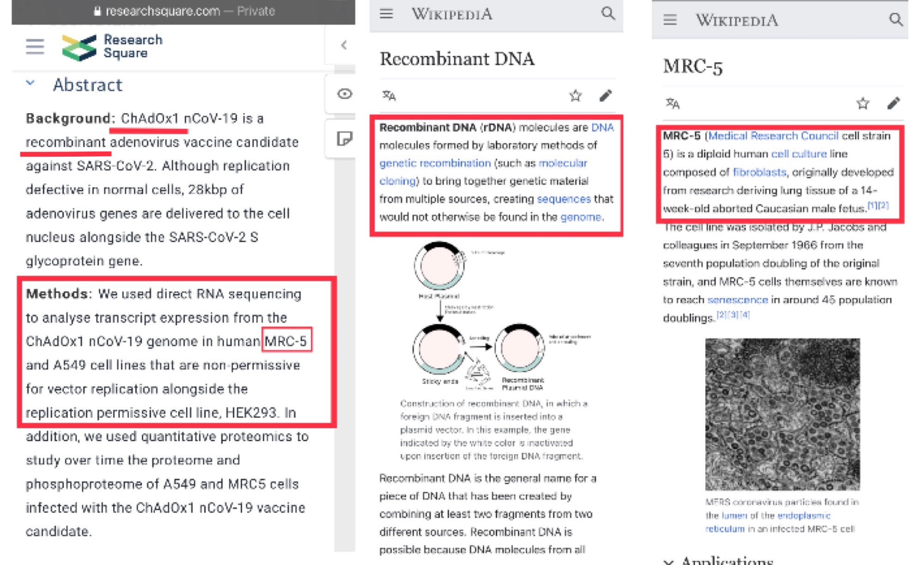Click the MRC-5 page title
Screen dimensions: 924x565
point(693,67)
